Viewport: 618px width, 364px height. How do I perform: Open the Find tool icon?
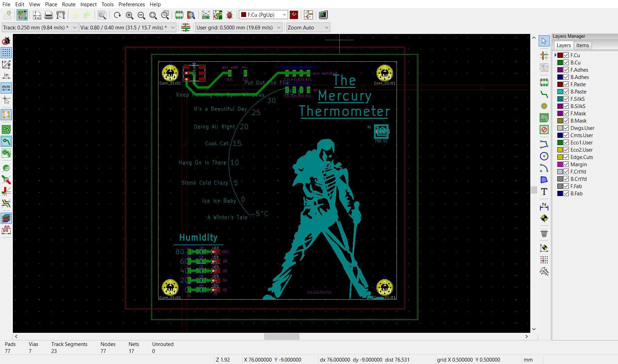[102, 15]
